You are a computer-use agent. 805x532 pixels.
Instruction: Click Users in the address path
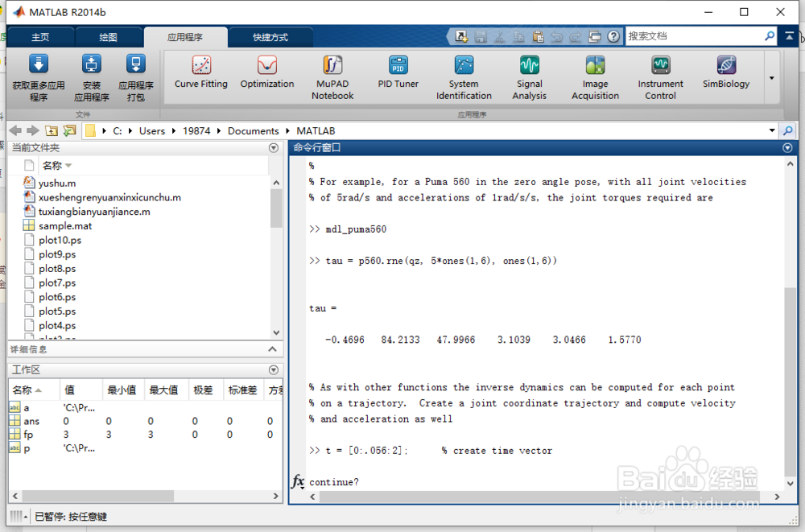(152, 131)
